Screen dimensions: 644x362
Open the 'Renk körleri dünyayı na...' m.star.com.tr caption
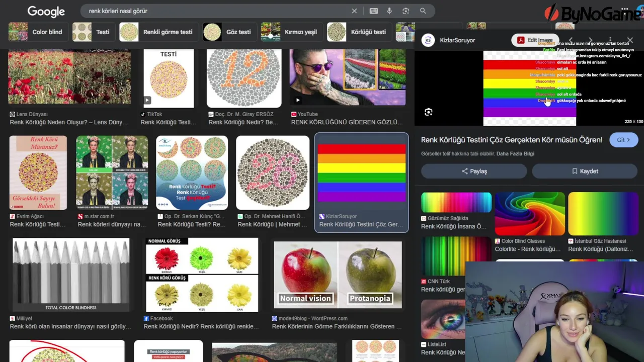click(112, 224)
